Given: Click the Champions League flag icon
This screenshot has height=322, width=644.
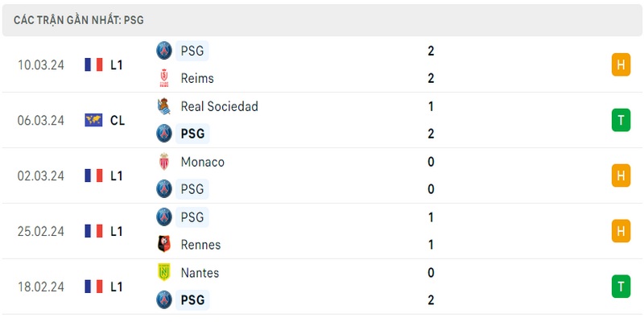Looking at the screenshot, I should coord(93,120).
